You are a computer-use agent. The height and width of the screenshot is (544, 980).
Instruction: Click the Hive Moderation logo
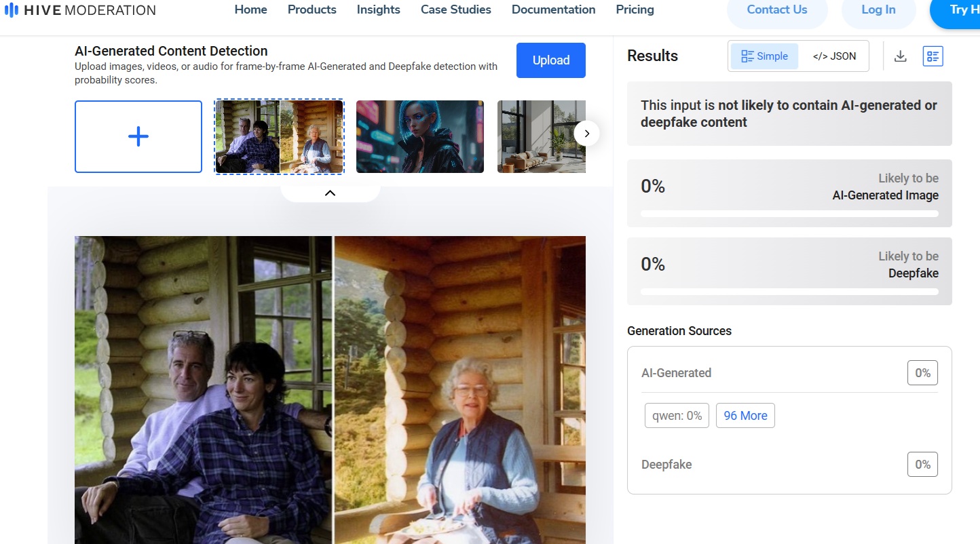(x=80, y=10)
